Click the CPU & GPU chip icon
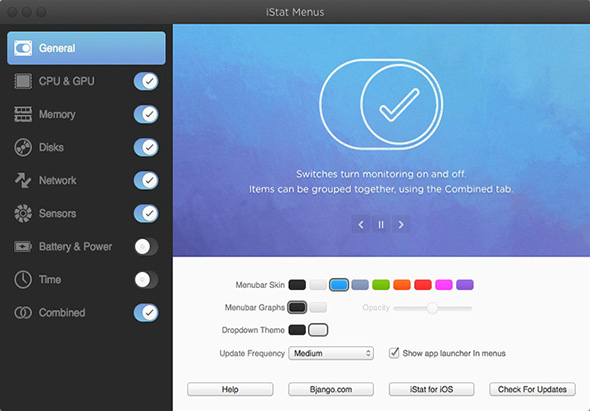 [x=23, y=81]
